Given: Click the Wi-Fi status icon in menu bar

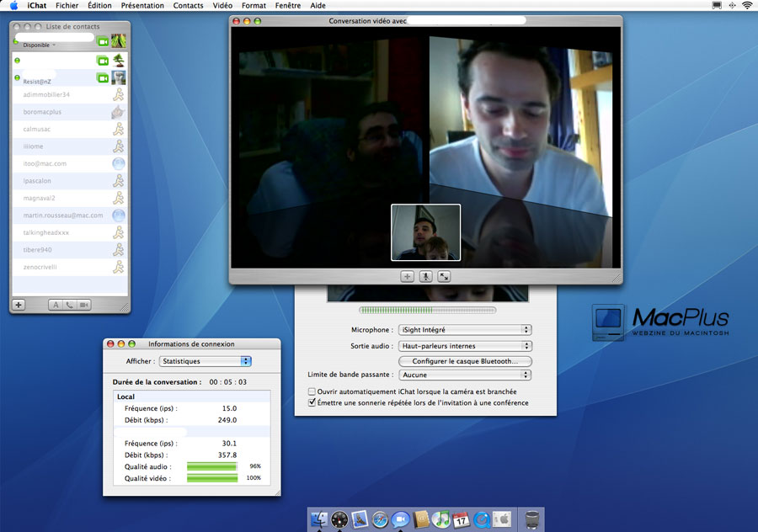Looking at the screenshot, I should [747, 5].
